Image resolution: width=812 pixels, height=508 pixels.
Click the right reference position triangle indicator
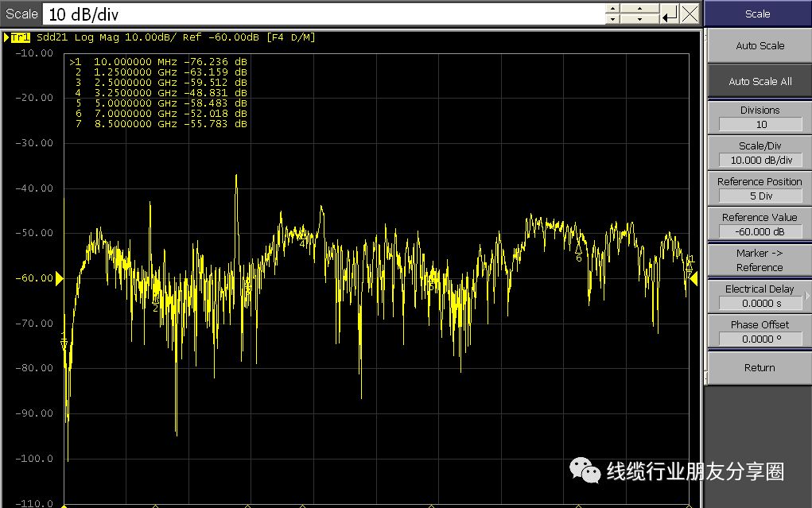[x=694, y=278]
